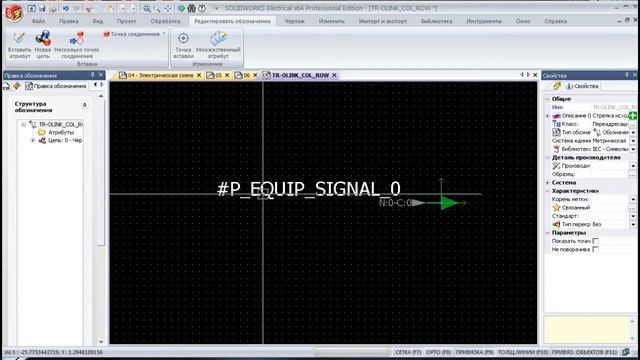Toggle СЕТКА (F7) in status bar
The width and height of the screenshot is (640, 360).
408,352
